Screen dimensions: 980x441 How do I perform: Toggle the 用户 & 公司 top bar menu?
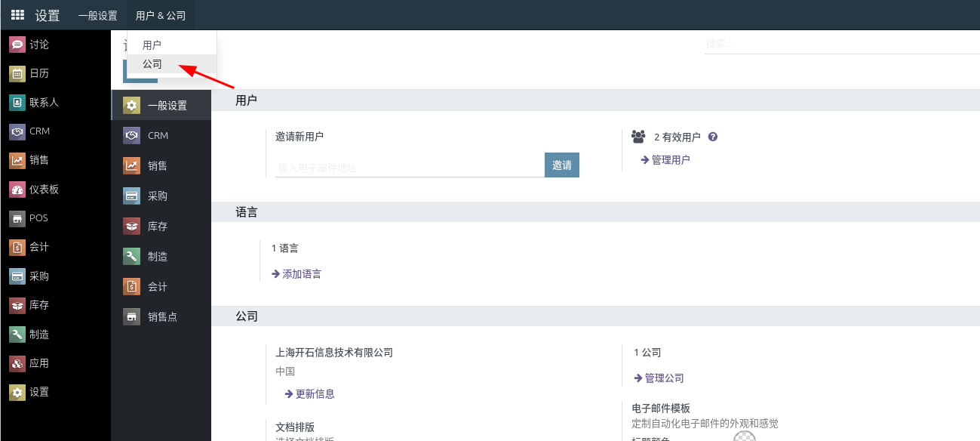tap(161, 15)
